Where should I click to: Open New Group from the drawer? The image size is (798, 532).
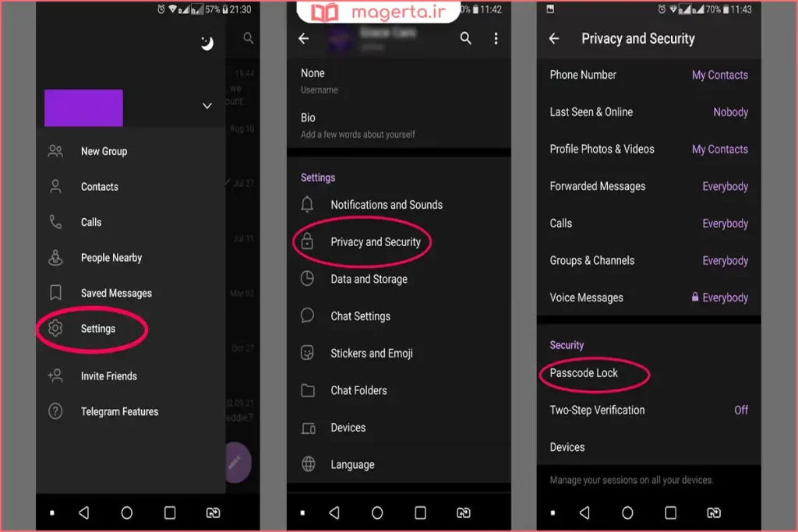[x=104, y=151]
